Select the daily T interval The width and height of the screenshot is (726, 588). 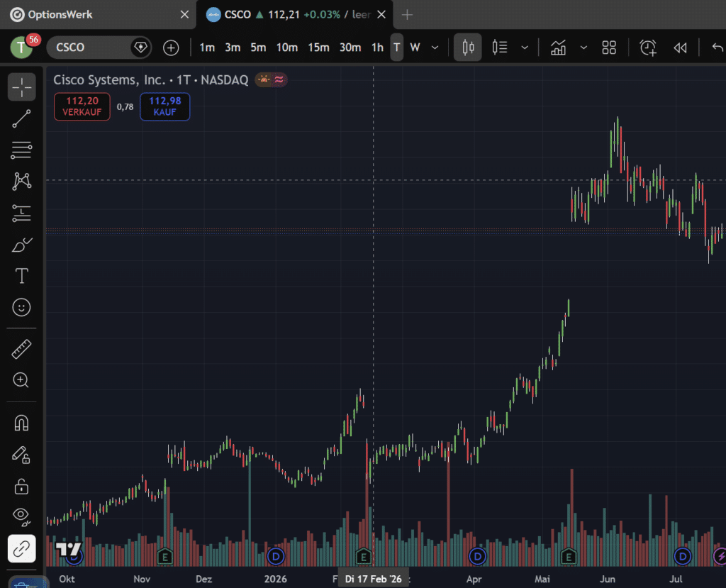click(x=397, y=48)
